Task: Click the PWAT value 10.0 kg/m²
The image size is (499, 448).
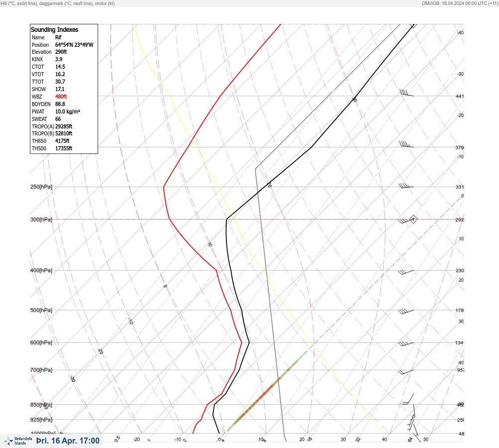Action: pos(68,112)
